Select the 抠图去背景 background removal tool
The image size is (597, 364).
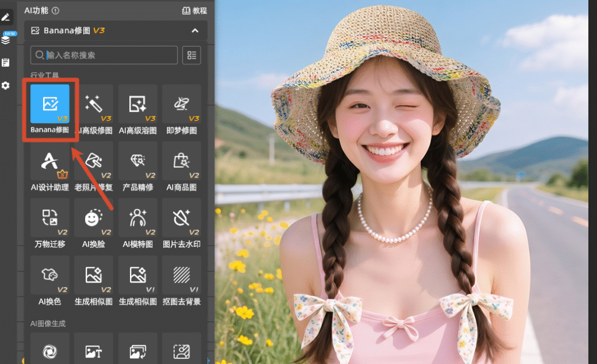[x=181, y=276]
